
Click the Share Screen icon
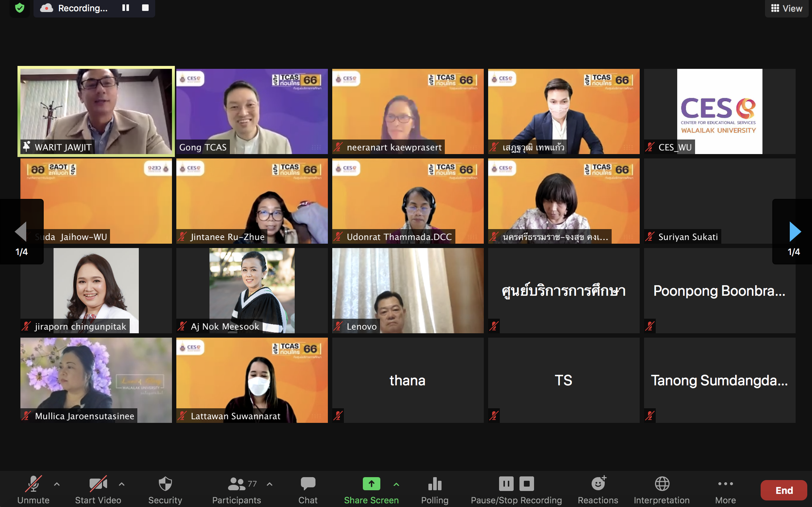[371, 484]
